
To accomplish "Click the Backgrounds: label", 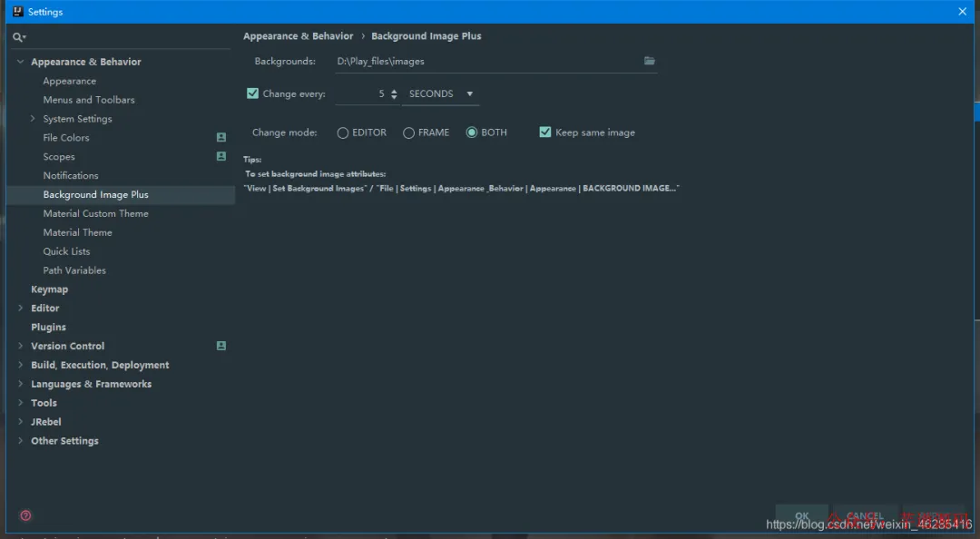I will (x=285, y=62).
